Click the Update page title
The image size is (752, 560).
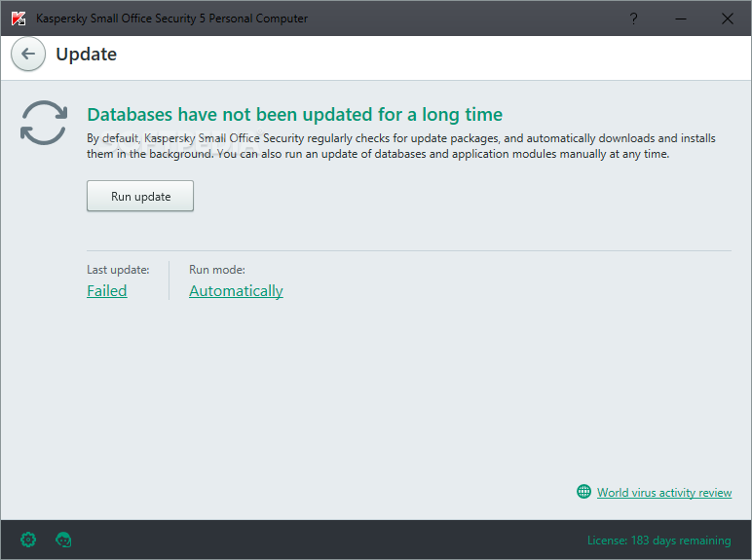tap(87, 55)
